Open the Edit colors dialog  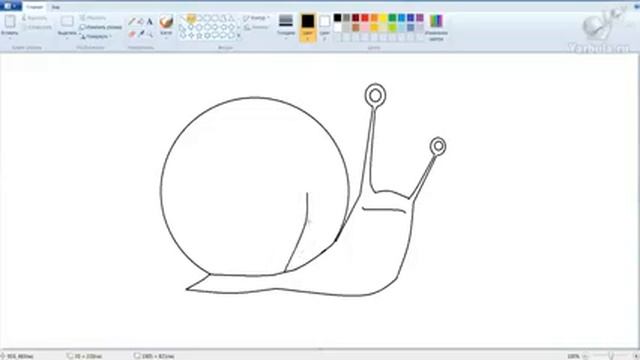pos(436,27)
